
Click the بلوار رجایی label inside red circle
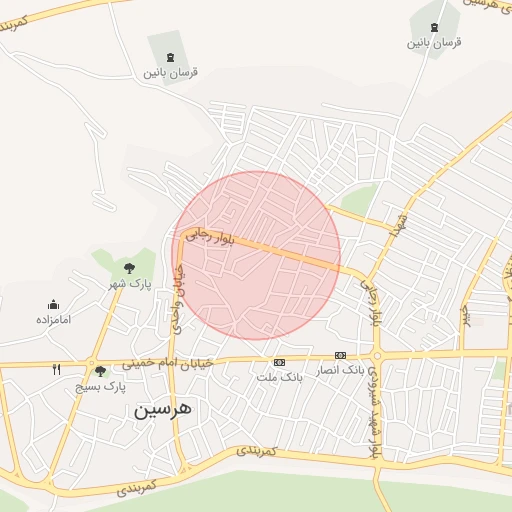210,237
